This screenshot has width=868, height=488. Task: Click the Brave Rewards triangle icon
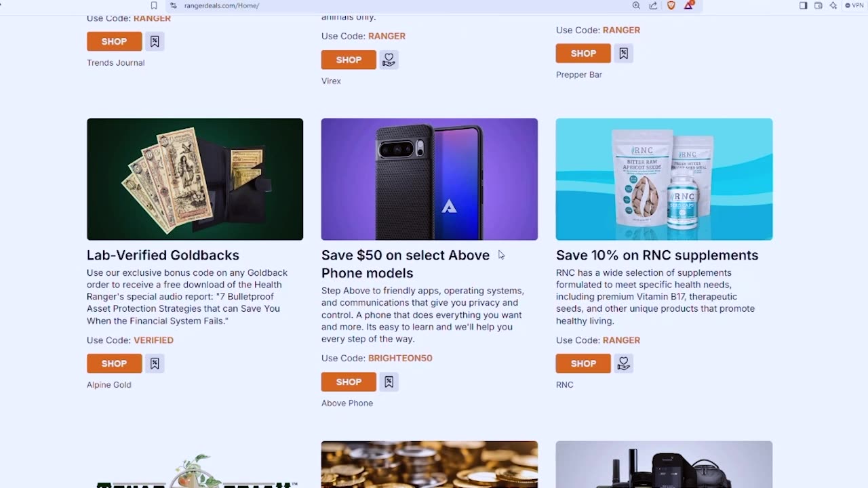point(688,5)
